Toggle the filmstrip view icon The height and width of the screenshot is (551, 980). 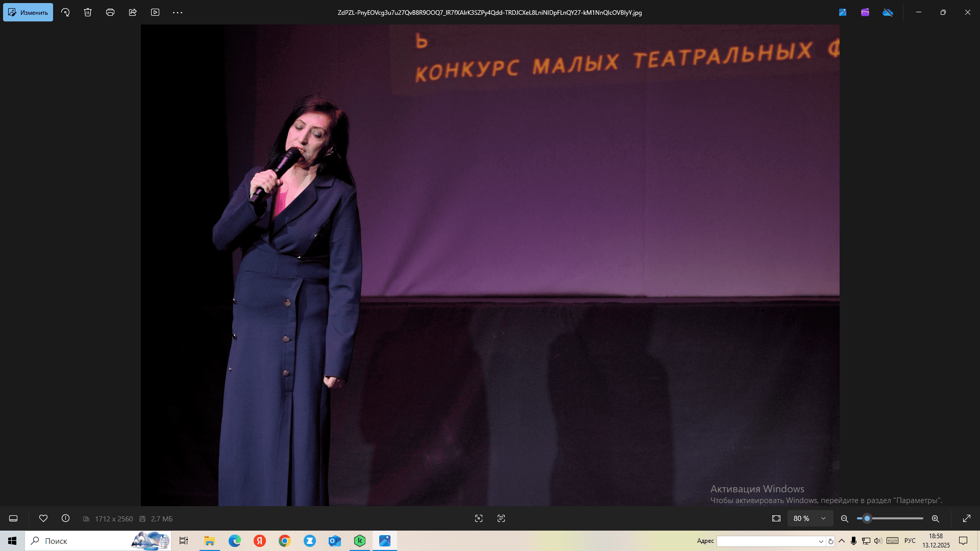pyautogui.click(x=13, y=518)
